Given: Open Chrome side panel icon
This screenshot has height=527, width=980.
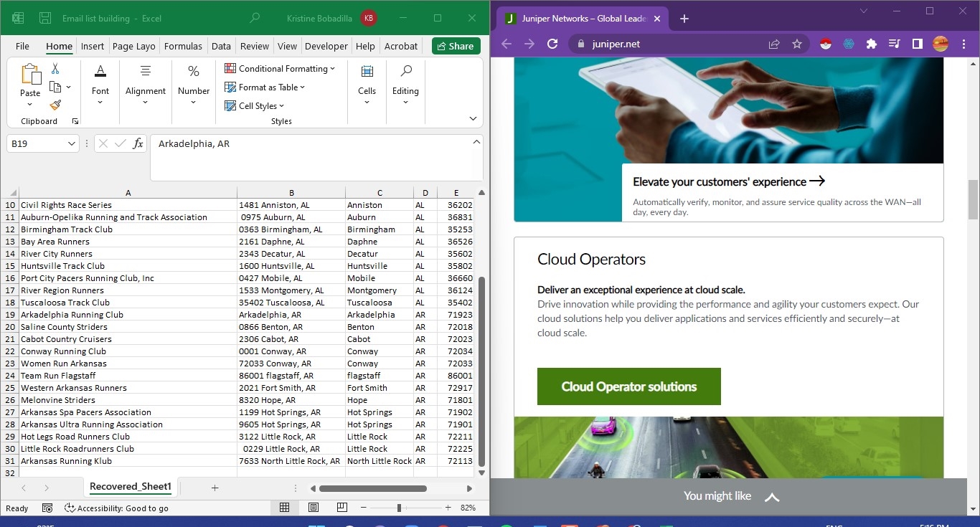Looking at the screenshot, I should point(918,44).
